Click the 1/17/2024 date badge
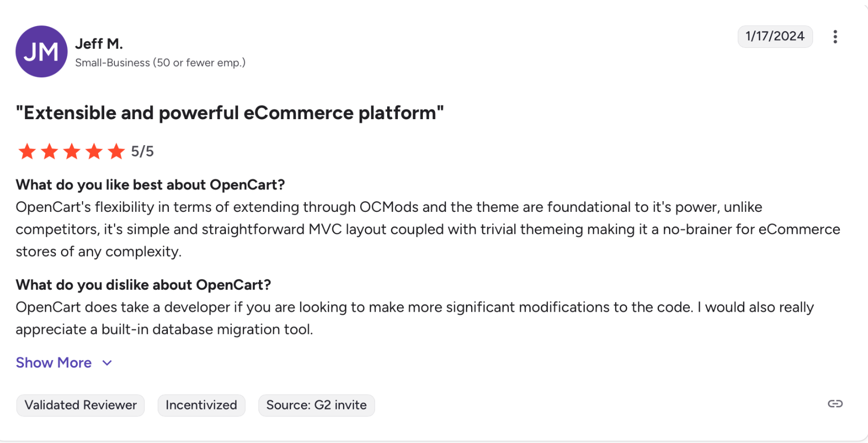This screenshot has width=868, height=443. pos(775,36)
